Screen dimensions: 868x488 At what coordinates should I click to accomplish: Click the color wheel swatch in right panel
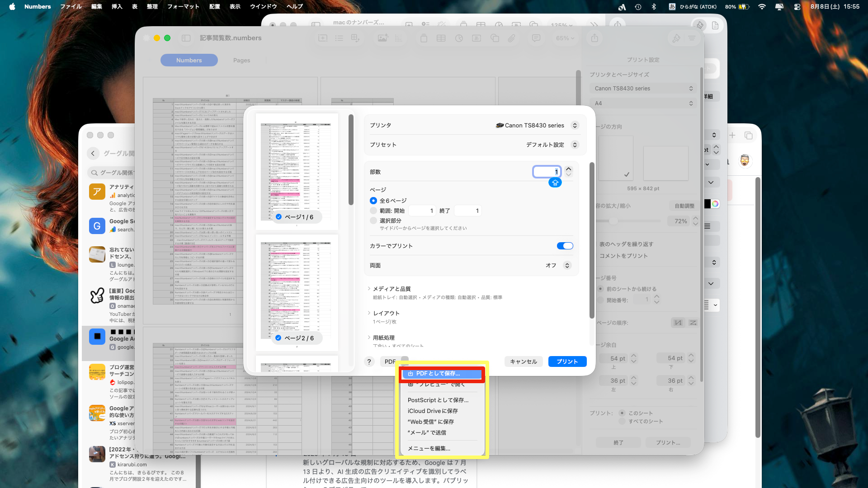(715, 204)
